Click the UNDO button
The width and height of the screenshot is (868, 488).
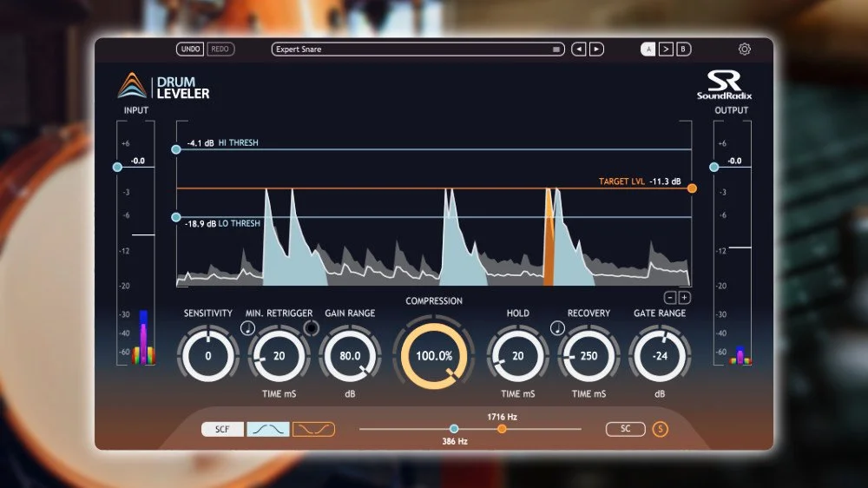tap(190, 49)
